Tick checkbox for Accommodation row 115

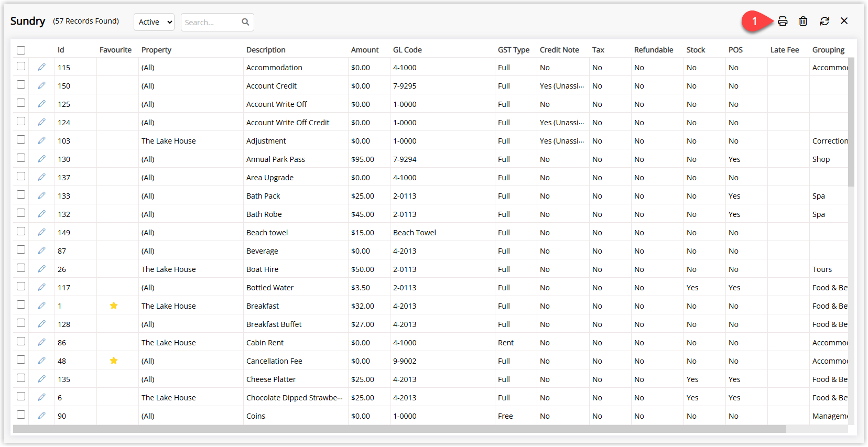[x=21, y=66]
